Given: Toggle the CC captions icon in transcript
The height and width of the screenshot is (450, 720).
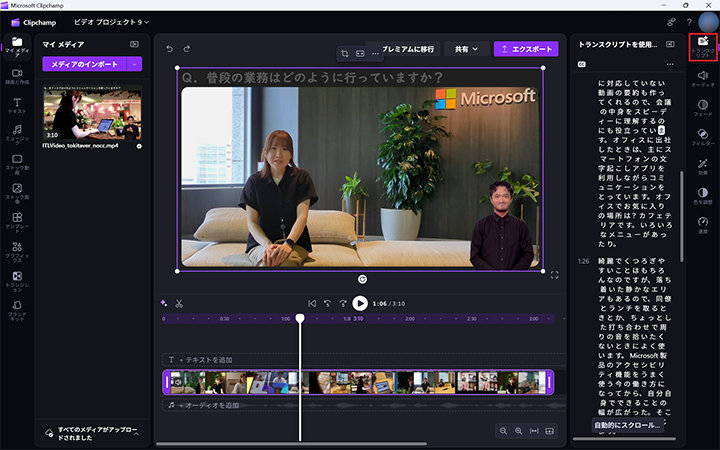Looking at the screenshot, I should 582,64.
